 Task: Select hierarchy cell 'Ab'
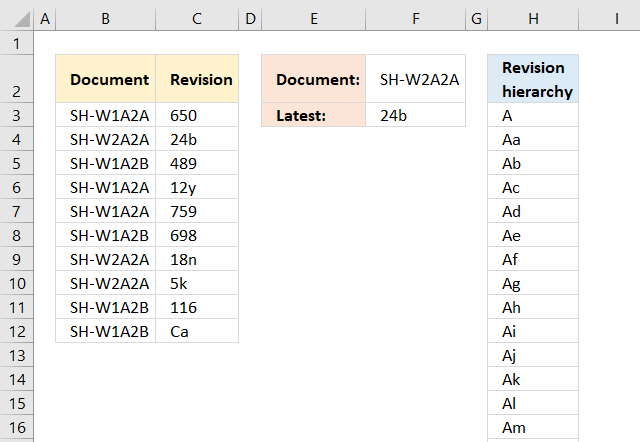(533, 163)
